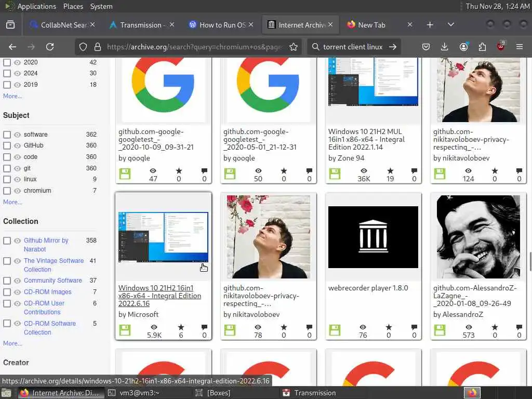
Task: Click software floppy icon on googletest 2020-10-09 card
Action: click(125, 174)
